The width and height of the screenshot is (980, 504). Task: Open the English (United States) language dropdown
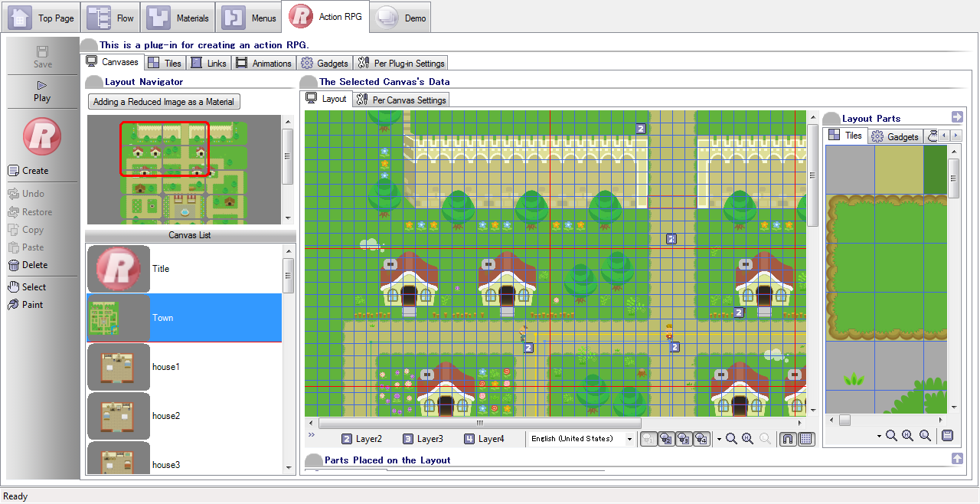click(582, 439)
